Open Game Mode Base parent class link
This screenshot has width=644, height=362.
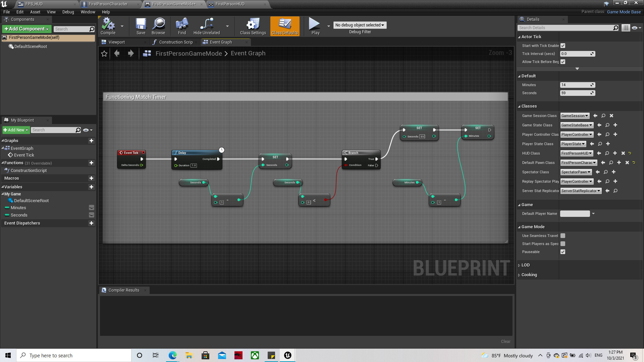(x=624, y=12)
